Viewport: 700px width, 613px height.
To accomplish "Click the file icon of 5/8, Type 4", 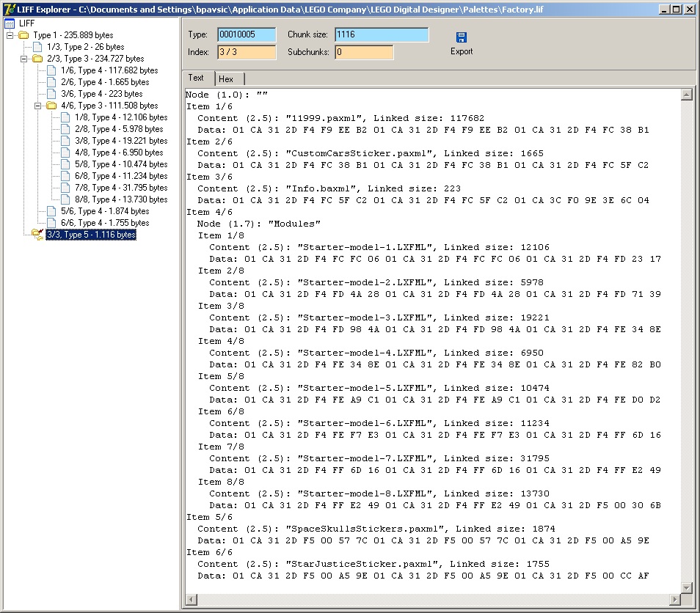I will (x=65, y=164).
